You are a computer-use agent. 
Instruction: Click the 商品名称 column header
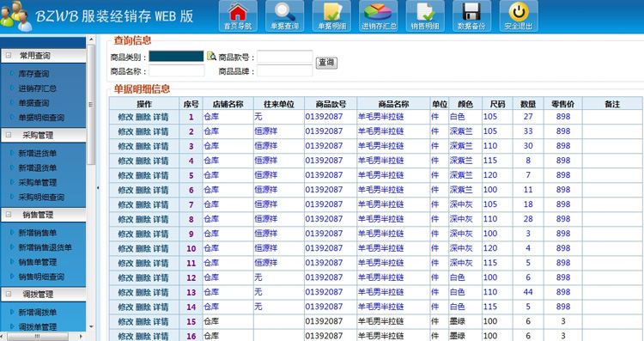393,104
